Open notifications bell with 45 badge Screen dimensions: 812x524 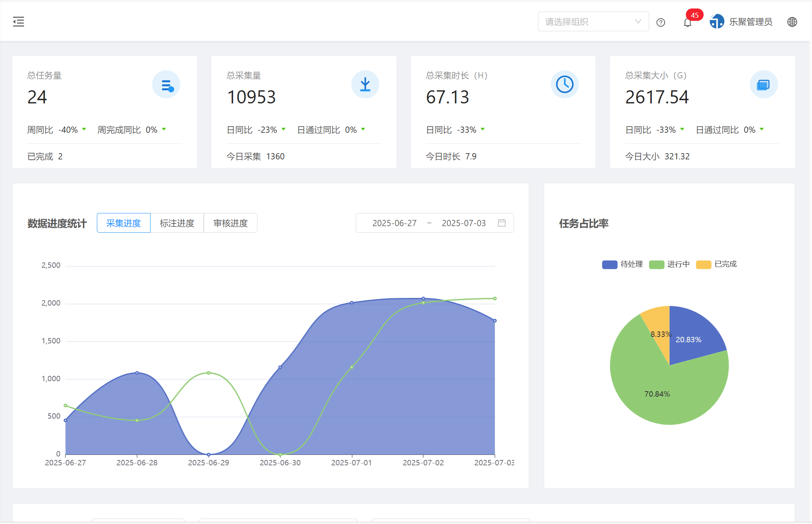(687, 22)
